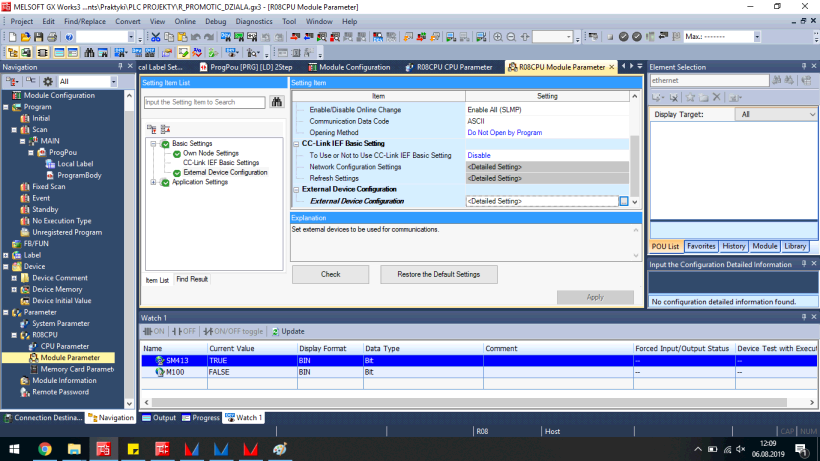Screen dimensions: 820x461
Task: Expand the Application Settings tree node
Action: pos(154,182)
